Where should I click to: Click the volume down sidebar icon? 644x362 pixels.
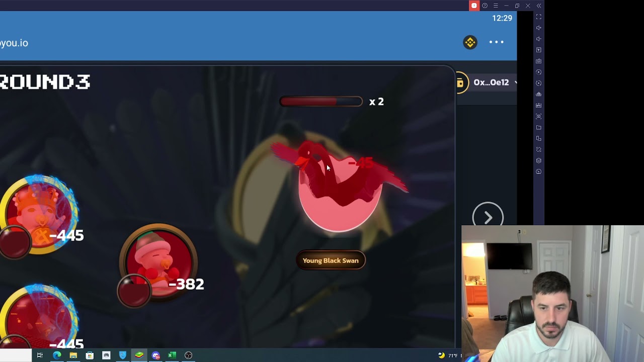pyautogui.click(x=538, y=39)
